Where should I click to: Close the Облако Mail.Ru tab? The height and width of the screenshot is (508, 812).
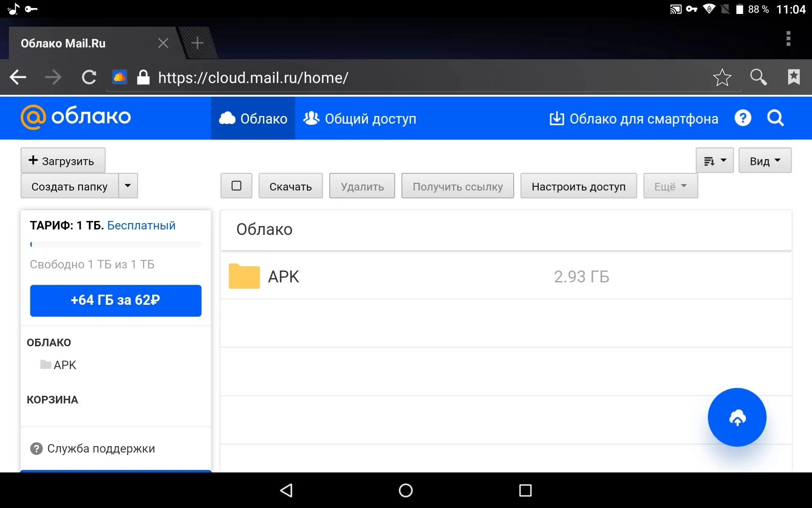click(x=163, y=43)
